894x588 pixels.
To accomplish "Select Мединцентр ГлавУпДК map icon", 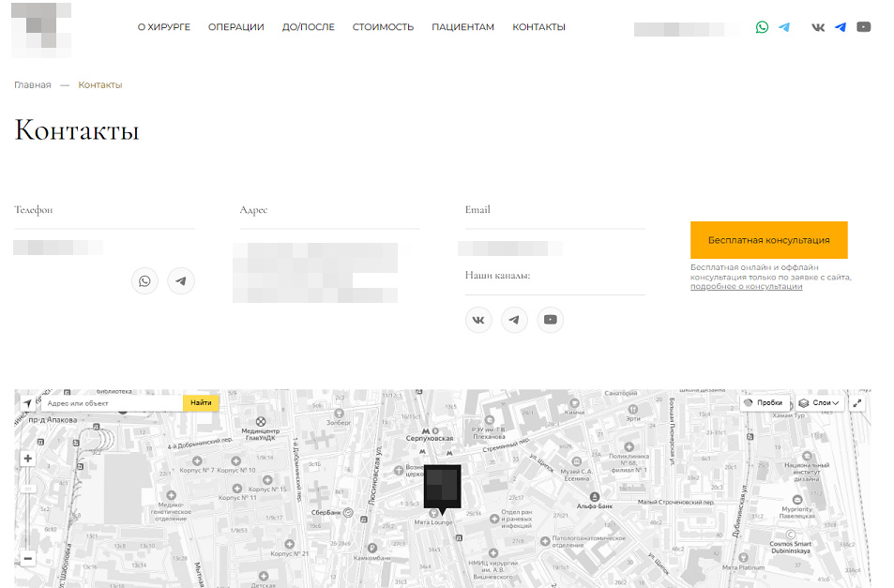I will click(261, 422).
